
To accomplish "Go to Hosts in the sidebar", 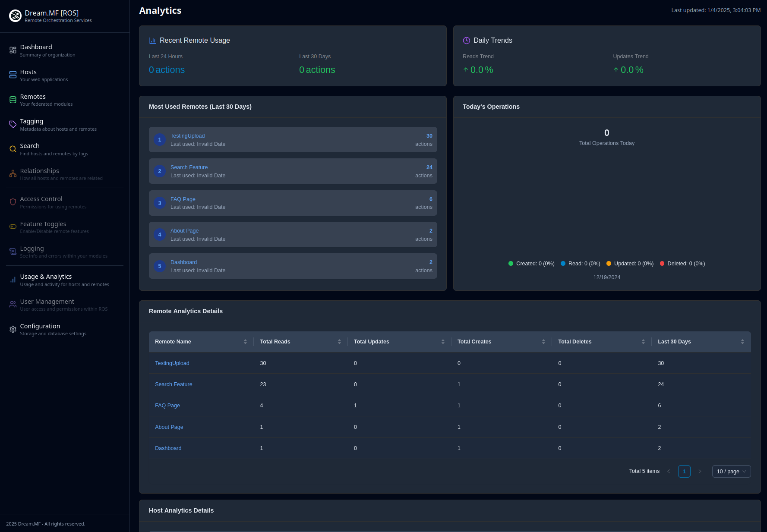I will [65, 75].
